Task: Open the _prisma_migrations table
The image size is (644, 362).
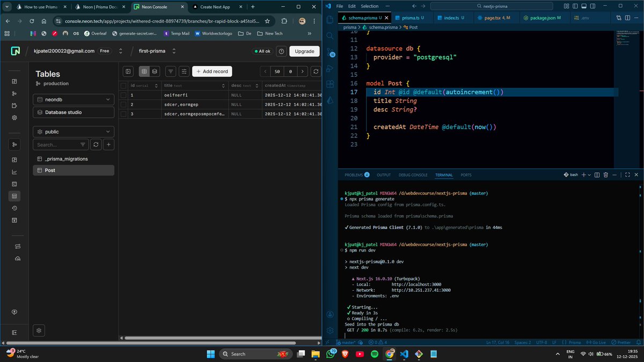Action: 74,159
